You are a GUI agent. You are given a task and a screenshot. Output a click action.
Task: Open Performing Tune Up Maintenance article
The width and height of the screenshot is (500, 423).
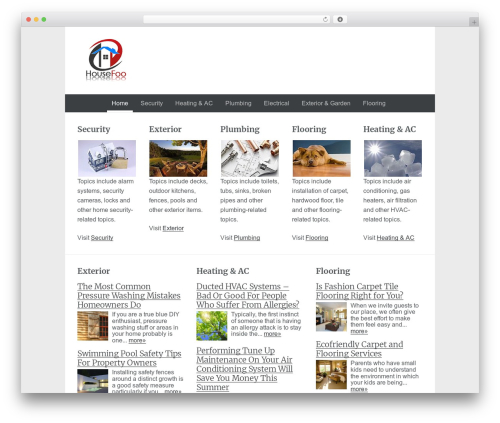(244, 369)
